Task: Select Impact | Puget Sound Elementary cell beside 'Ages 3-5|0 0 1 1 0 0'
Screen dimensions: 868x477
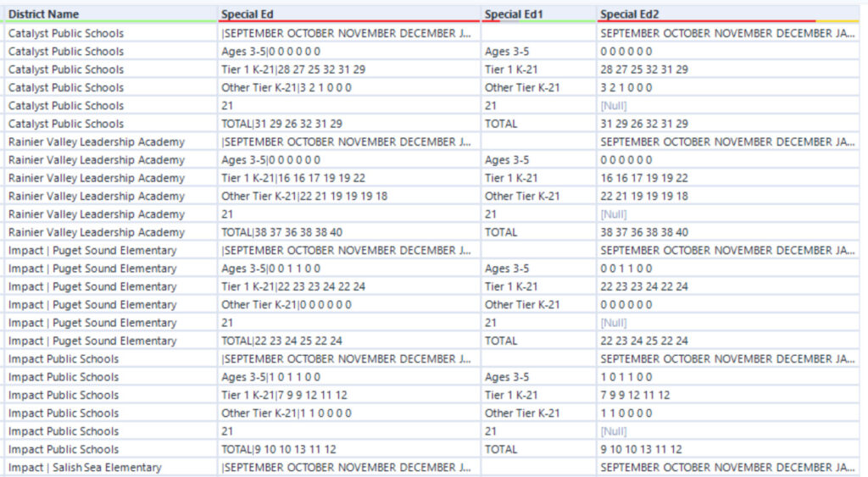Action: click(x=110, y=269)
